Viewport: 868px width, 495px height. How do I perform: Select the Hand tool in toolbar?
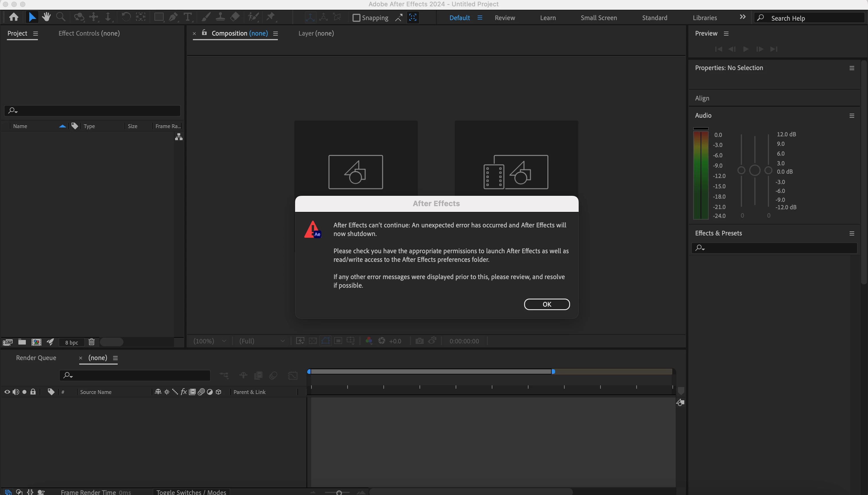(x=46, y=17)
